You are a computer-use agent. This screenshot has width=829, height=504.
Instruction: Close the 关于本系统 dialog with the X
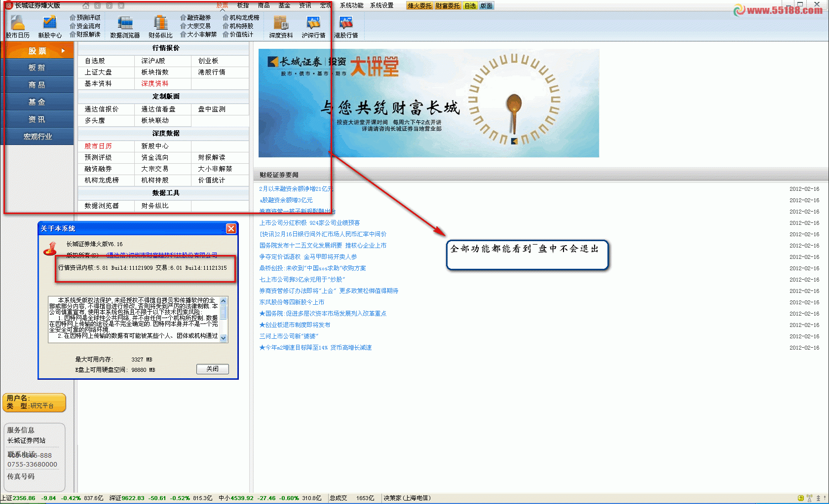click(231, 228)
